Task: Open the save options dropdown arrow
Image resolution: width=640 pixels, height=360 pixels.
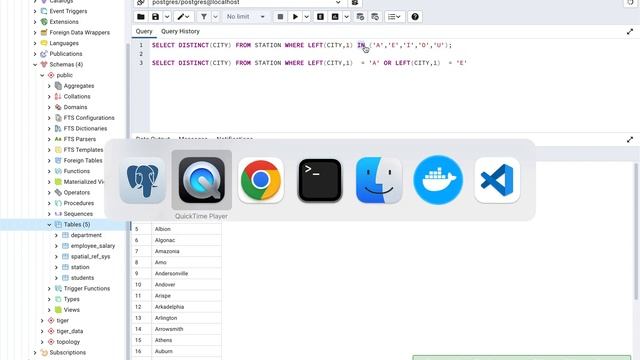Action: click(167, 17)
